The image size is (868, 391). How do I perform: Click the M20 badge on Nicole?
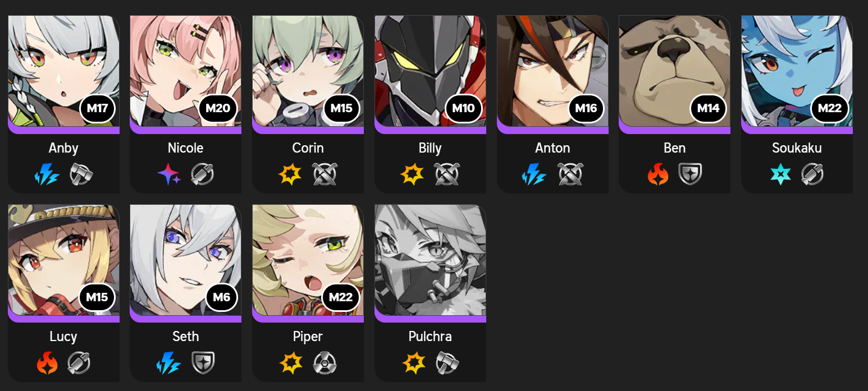click(x=218, y=108)
